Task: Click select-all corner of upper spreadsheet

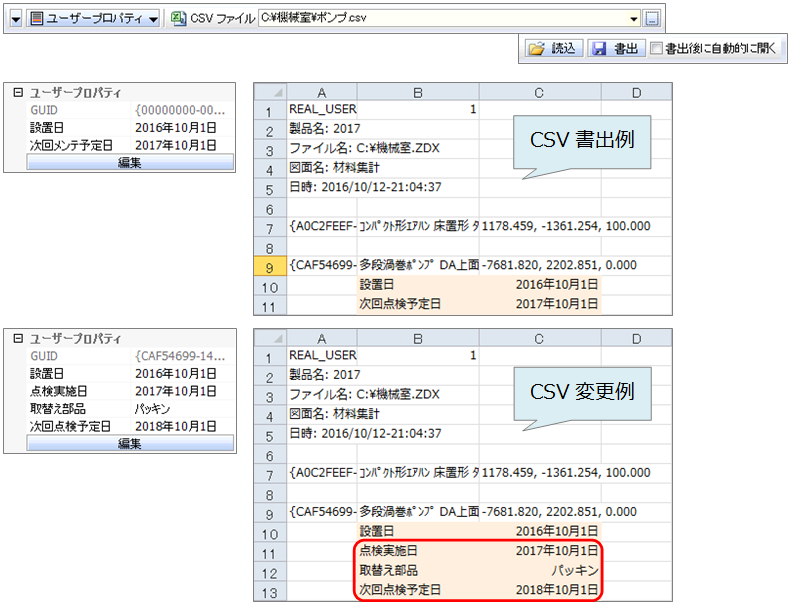Action: coord(270,92)
